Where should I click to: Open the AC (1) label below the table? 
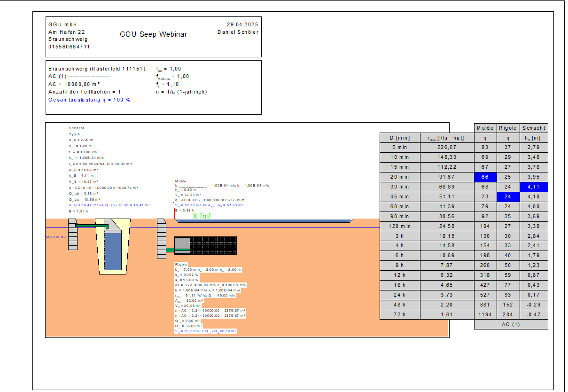(511, 324)
